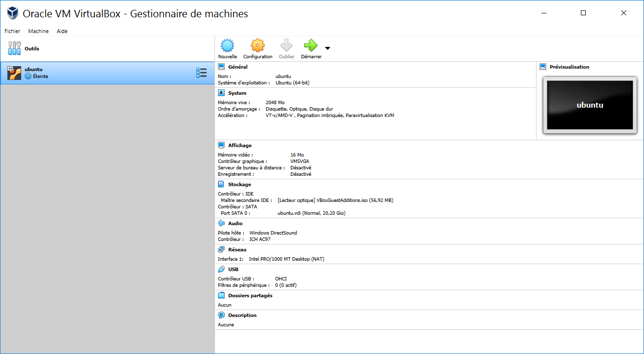Click the boot order Disquette, Optique value
644x354 pixels.
pos(299,109)
